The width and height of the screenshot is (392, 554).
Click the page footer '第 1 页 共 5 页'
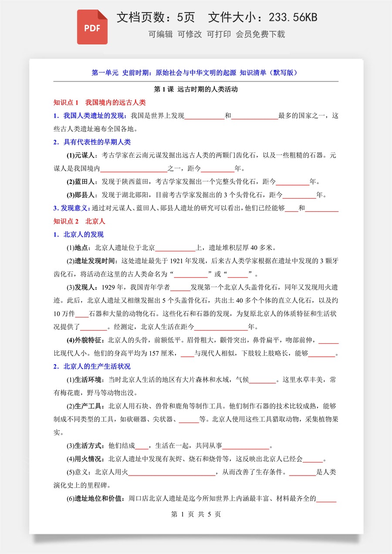tap(196, 514)
